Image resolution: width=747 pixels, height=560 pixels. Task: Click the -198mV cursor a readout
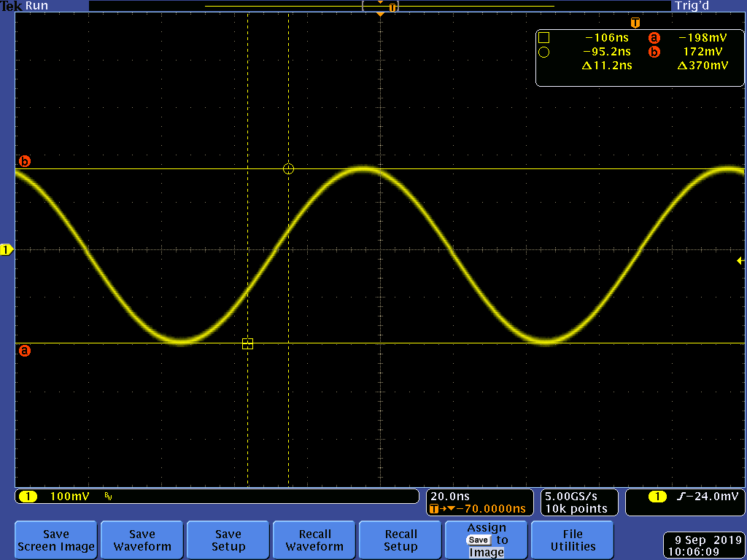tap(703, 38)
